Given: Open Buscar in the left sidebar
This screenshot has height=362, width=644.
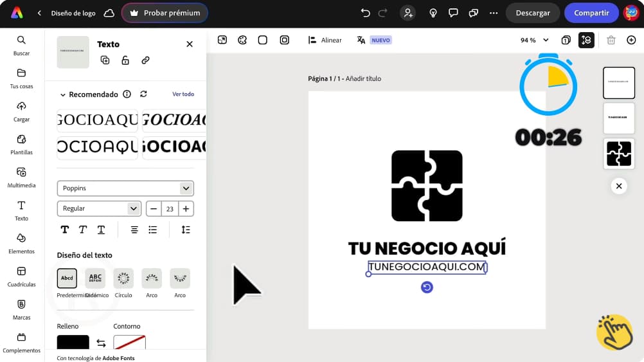Looking at the screenshot, I should point(21,45).
